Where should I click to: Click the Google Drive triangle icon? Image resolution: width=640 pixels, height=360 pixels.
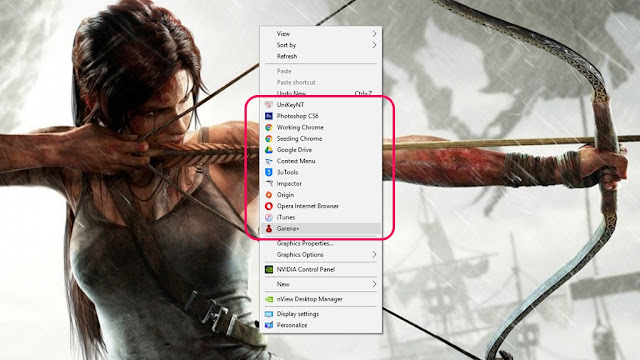pos(269,150)
